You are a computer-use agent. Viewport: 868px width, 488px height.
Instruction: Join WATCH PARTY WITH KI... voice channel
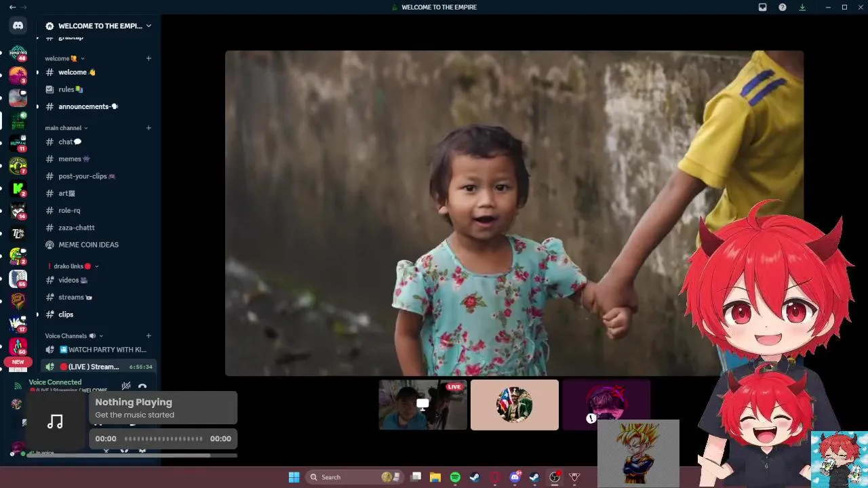tap(98, 350)
